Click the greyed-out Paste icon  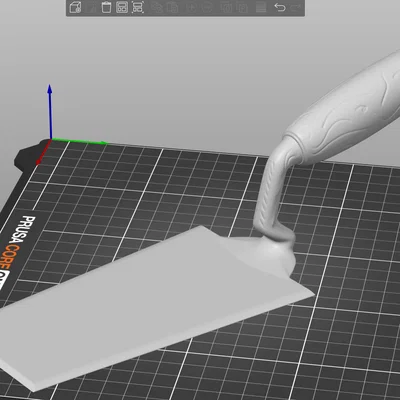172,7
